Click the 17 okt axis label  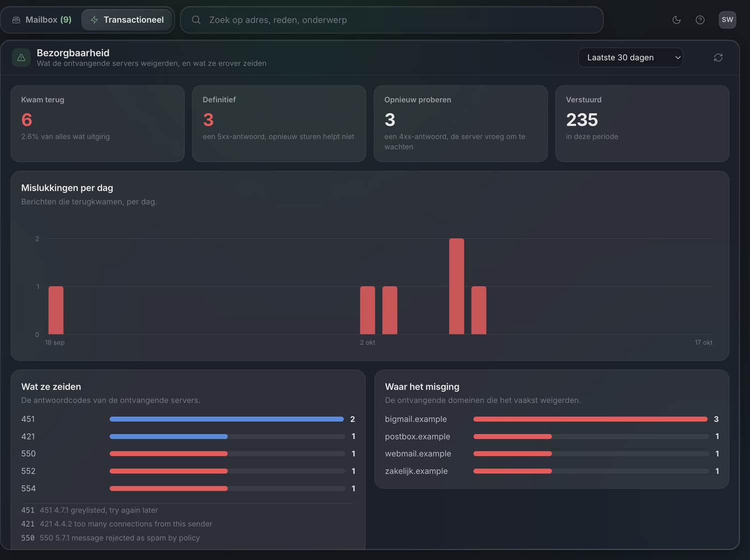click(703, 343)
